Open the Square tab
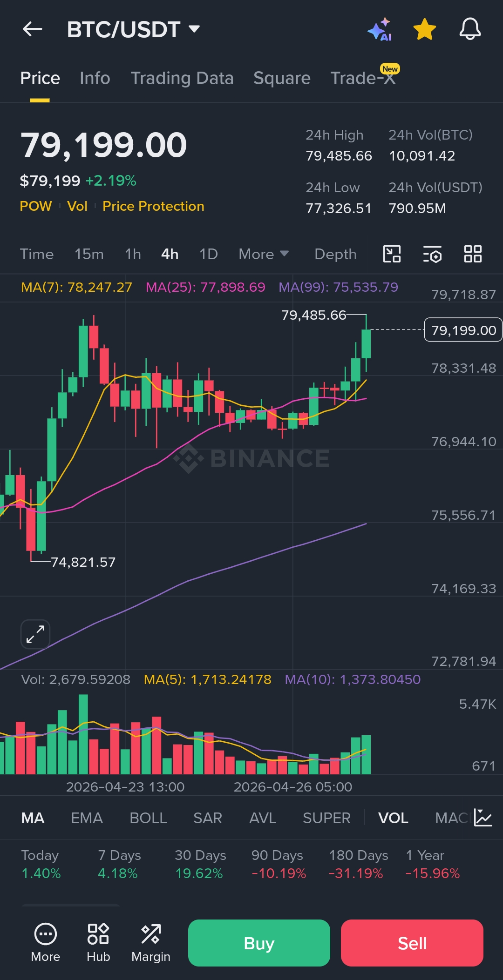 tap(282, 78)
